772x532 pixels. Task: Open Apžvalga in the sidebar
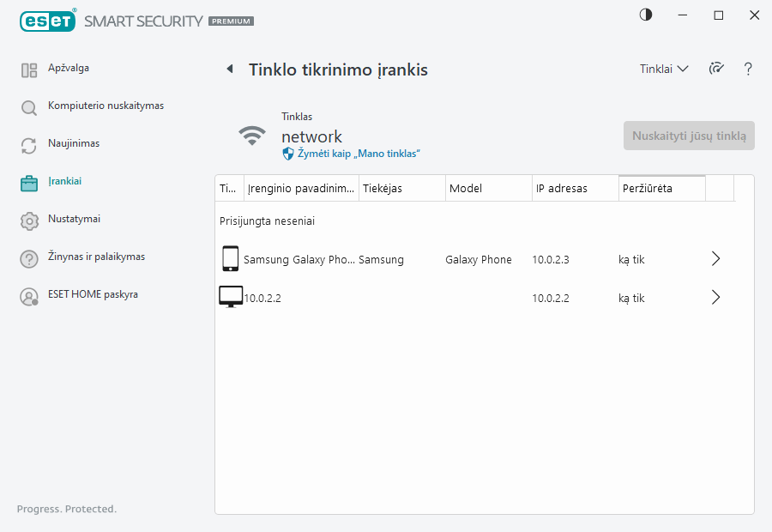(68, 69)
